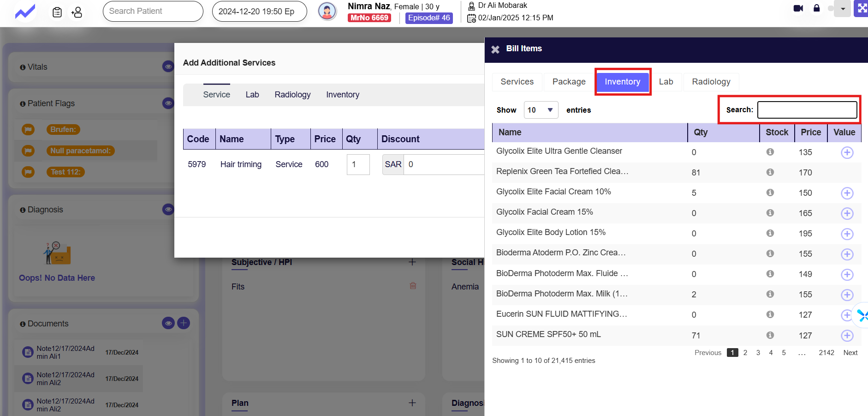The height and width of the screenshot is (416, 868).
Task: Add Glycolix Elite Ultra Gentle Cleanser item
Action: (847, 152)
